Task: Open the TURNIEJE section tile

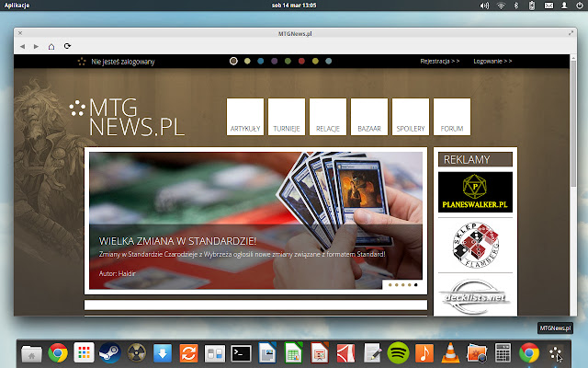Action: tap(287, 117)
